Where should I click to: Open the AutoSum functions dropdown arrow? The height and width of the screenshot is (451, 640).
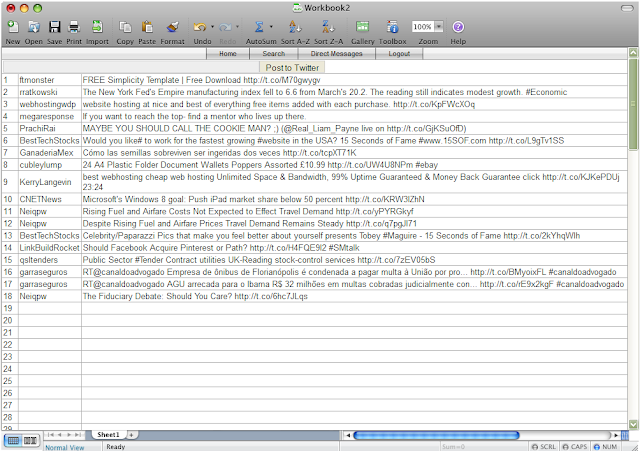pos(271,27)
